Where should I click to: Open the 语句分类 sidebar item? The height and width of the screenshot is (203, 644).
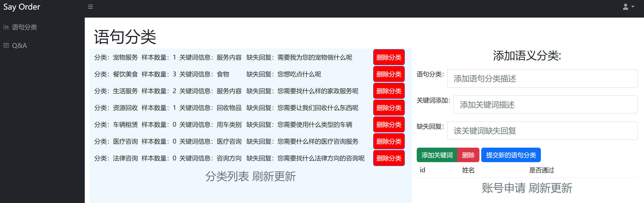(x=24, y=27)
